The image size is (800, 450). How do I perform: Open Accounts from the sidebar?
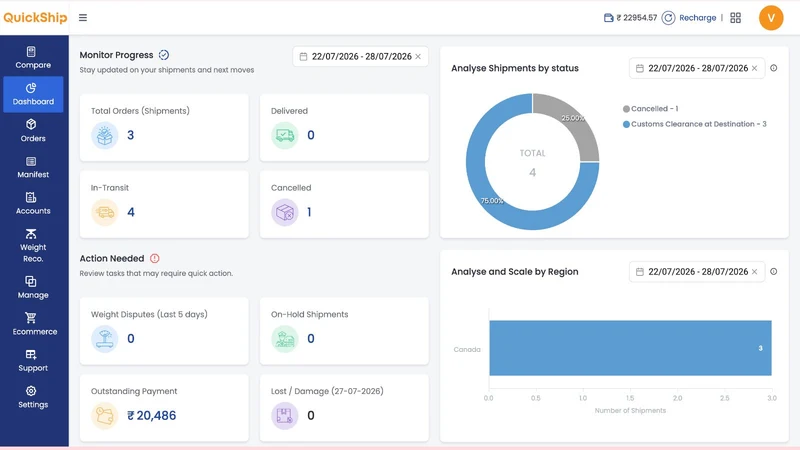[33, 204]
